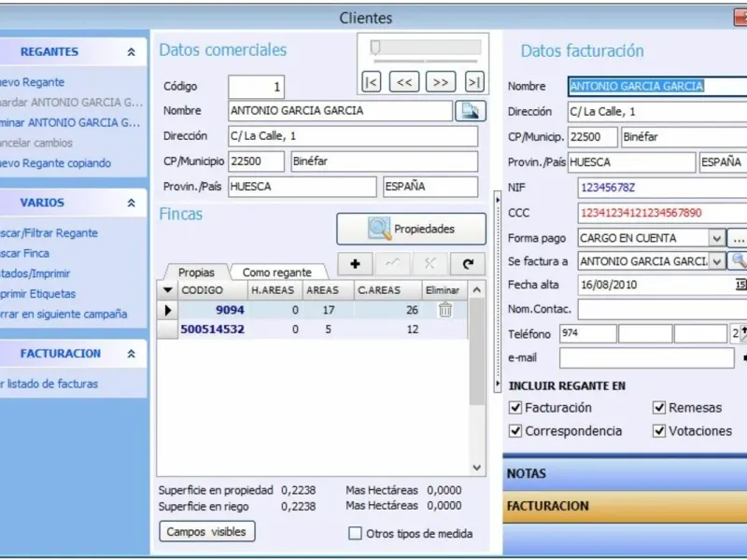The width and height of the screenshot is (747, 560).
Task: Click the NIF field 12345678Z
Action: [662, 188]
